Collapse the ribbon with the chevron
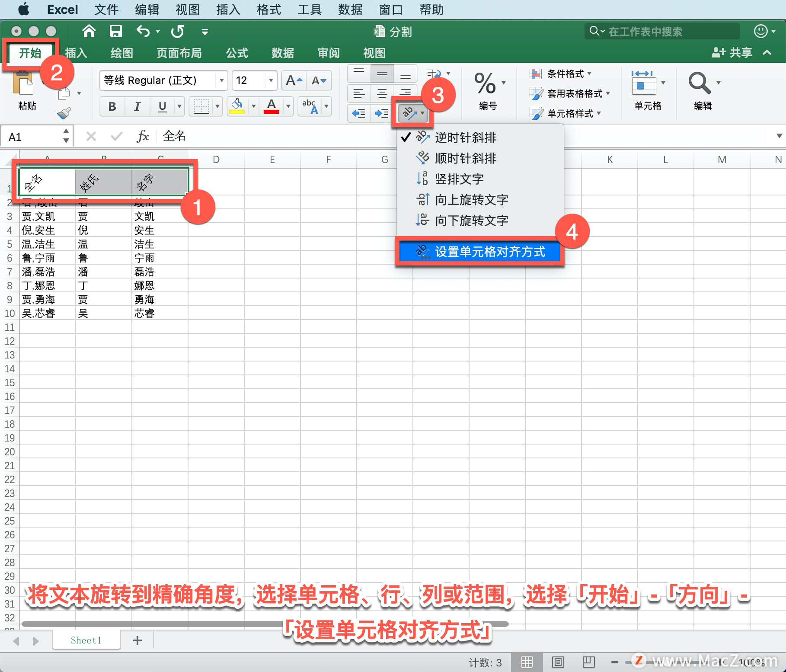The height and width of the screenshot is (672, 786). tap(767, 53)
